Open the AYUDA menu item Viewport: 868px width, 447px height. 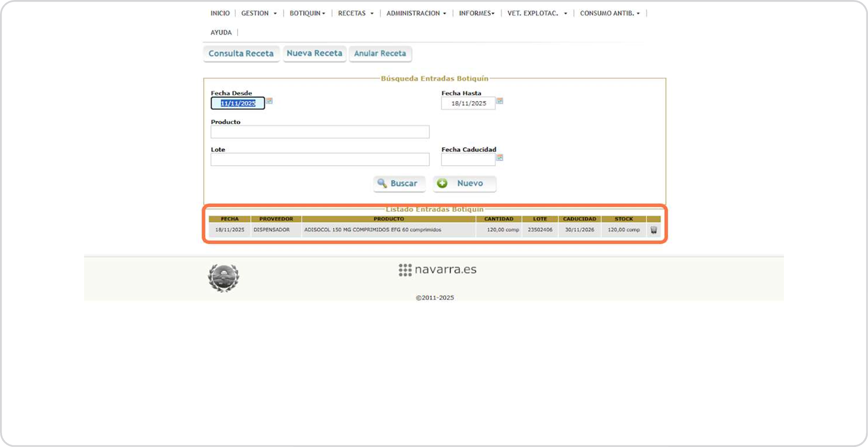coord(221,33)
